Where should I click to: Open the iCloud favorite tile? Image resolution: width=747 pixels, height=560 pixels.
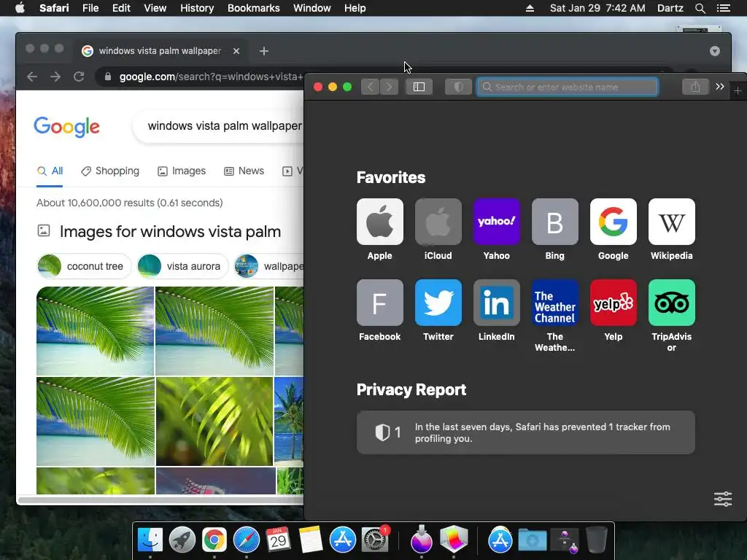point(438,222)
